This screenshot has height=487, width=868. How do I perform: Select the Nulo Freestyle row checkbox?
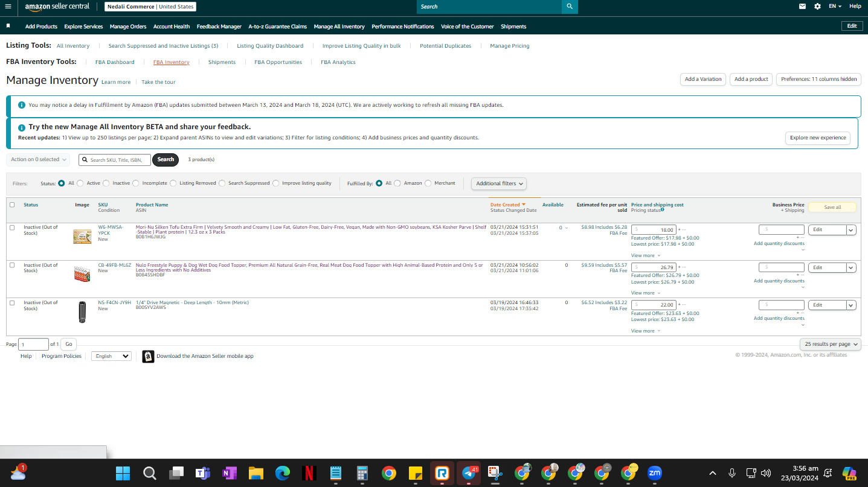pos(12,265)
